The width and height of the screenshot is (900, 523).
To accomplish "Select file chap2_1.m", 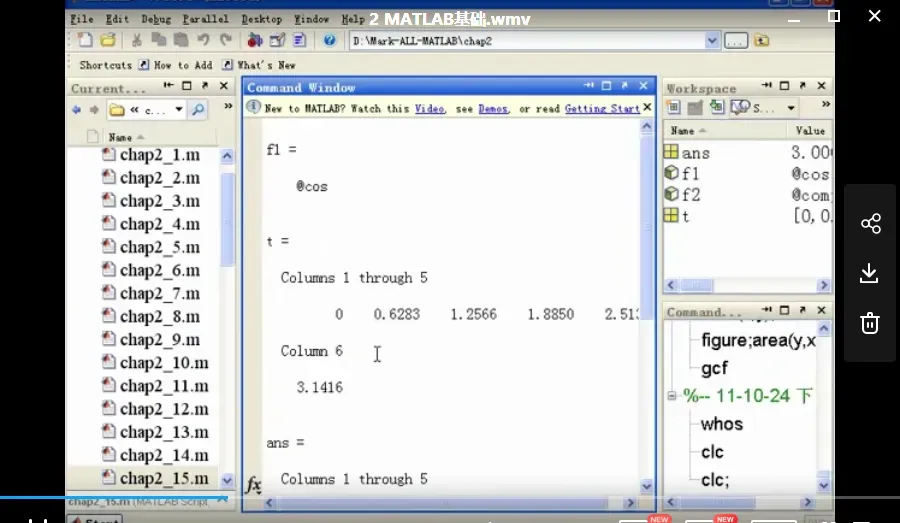I will pyautogui.click(x=153, y=155).
